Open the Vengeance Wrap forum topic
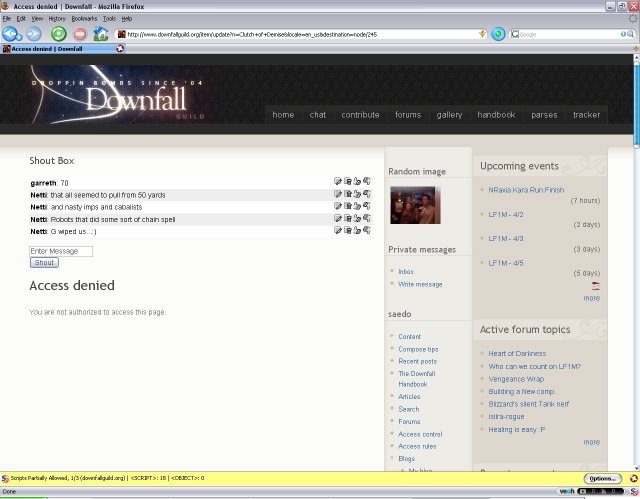This screenshot has height=499, width=640. (516, 379)
